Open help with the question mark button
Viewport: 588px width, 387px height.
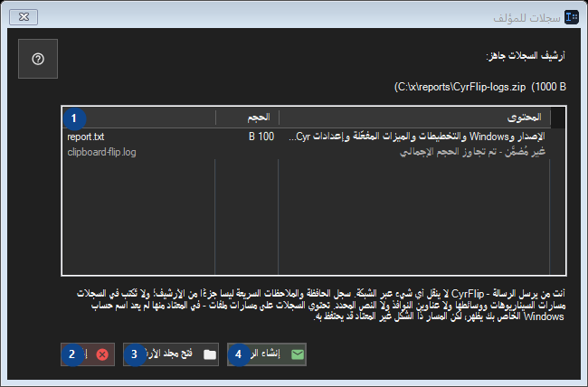(x=38, y=59)
